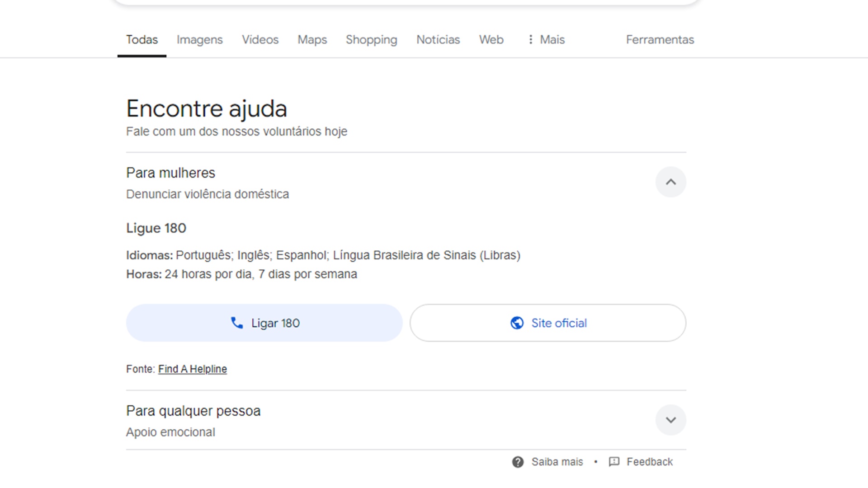Image resolution: width=868 pixels, height=488 pixels.
Task: Click the globe icon on Site oficial
Action: (516, 322)
